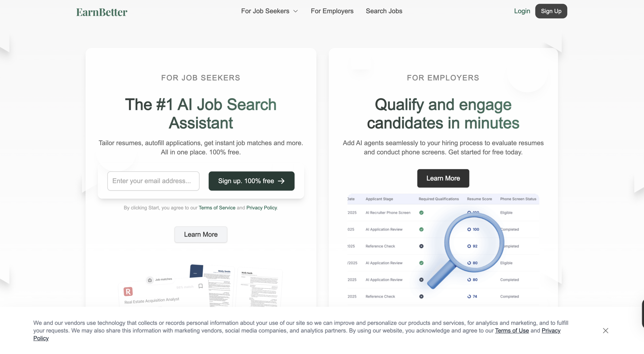Dismiss the cookie banner with X icon
Screen dimensions: 644x354
606,330
